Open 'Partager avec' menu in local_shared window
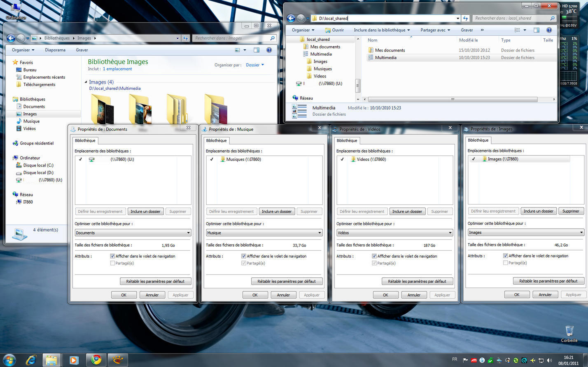The height and width of the screenshot is (367, 588). pyautogui.click(x=435, y=30)
